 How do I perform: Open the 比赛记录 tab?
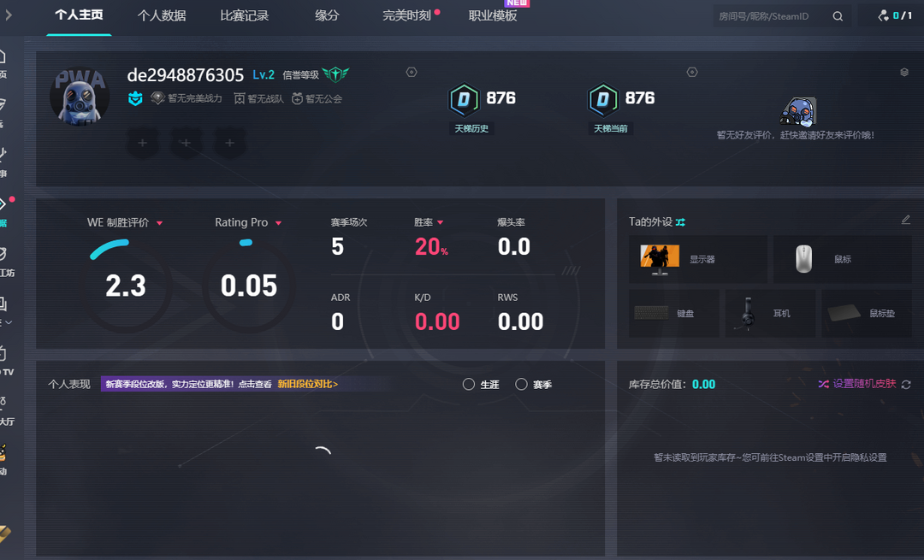244,15
